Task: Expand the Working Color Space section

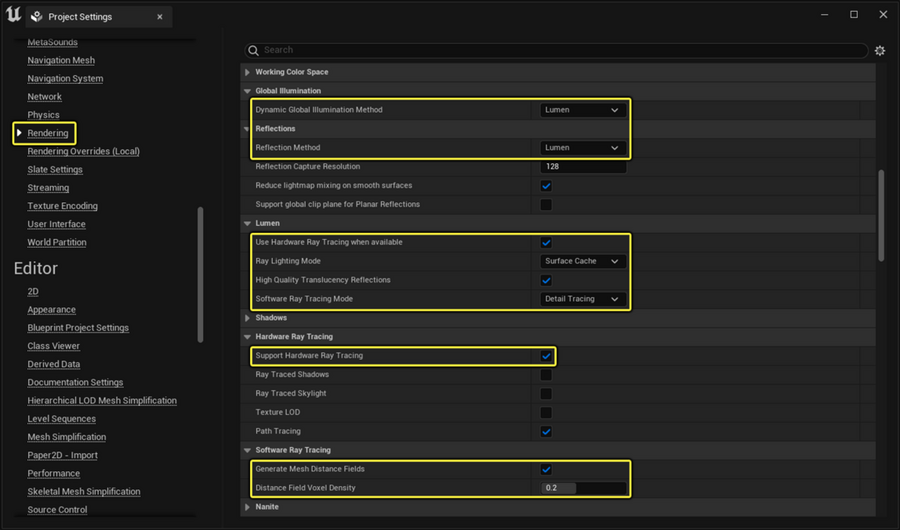Action: [x=248, y=72]
